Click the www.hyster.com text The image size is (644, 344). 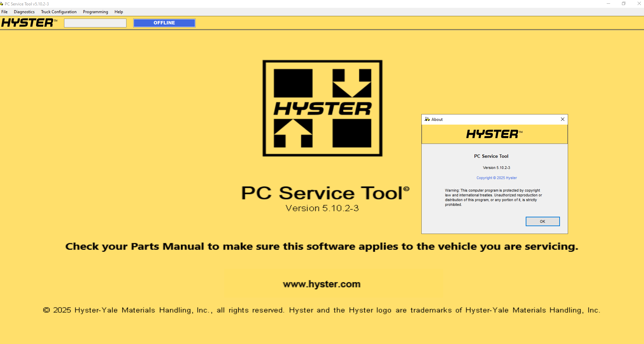322,284
